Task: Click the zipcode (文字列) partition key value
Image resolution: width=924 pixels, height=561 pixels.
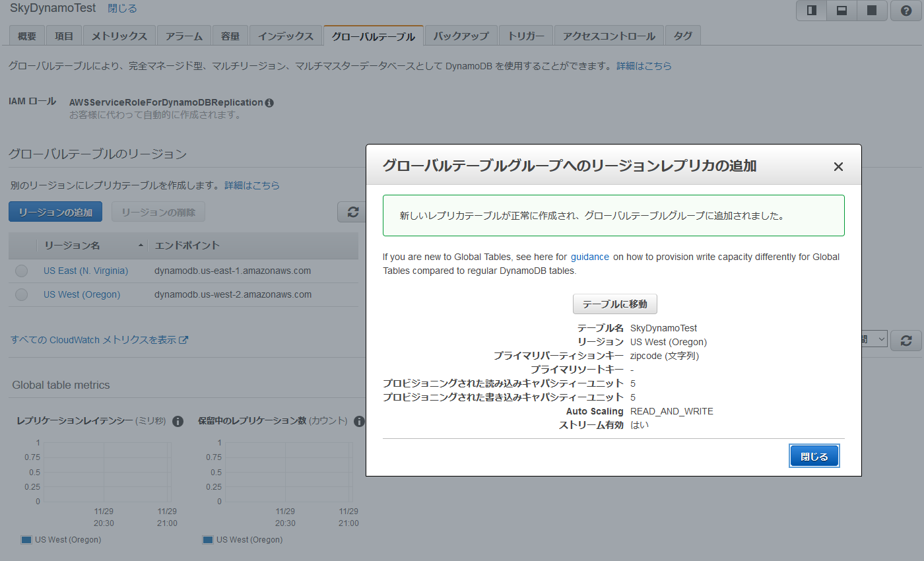Action: point(665,356)
